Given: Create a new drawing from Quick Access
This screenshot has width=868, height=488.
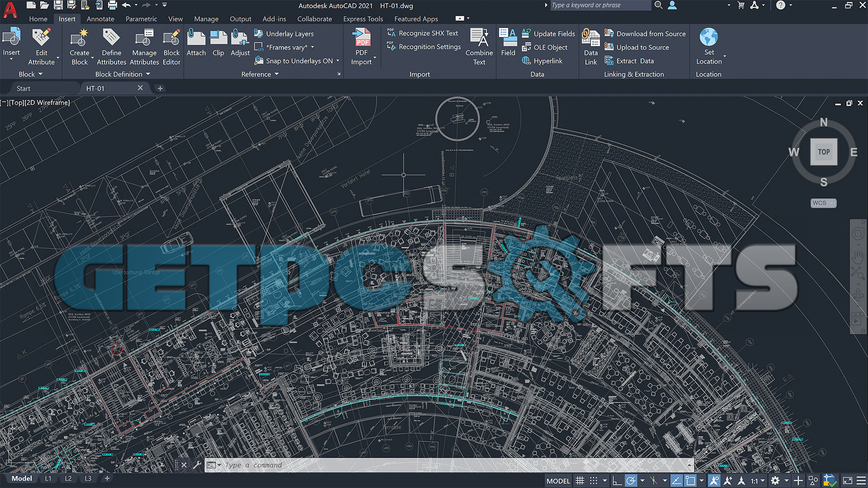Looking at the screenshot, I should click(31, 5).
